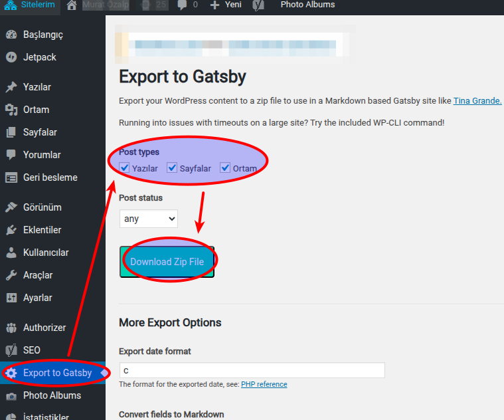
Task: Click the Jetpack icon in sidebar
Action: coord(11,57)
